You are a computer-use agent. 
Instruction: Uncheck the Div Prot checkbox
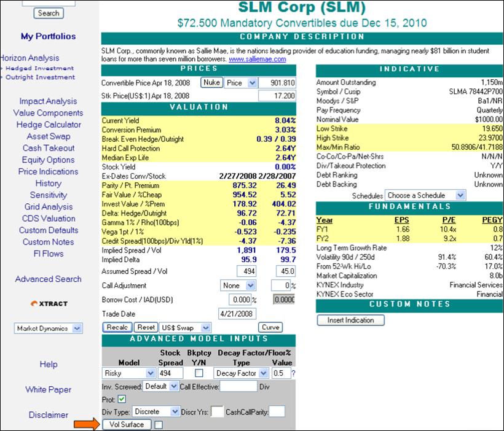122,399
